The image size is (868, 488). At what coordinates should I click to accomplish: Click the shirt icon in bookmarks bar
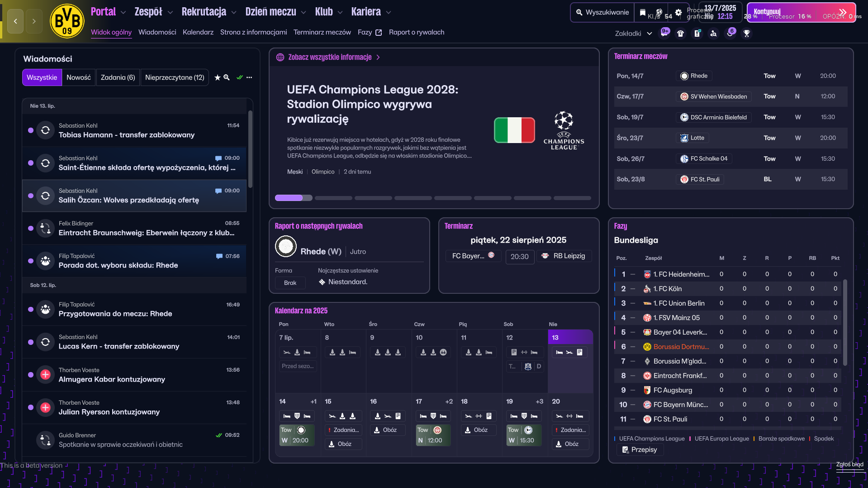coord(680,33)
